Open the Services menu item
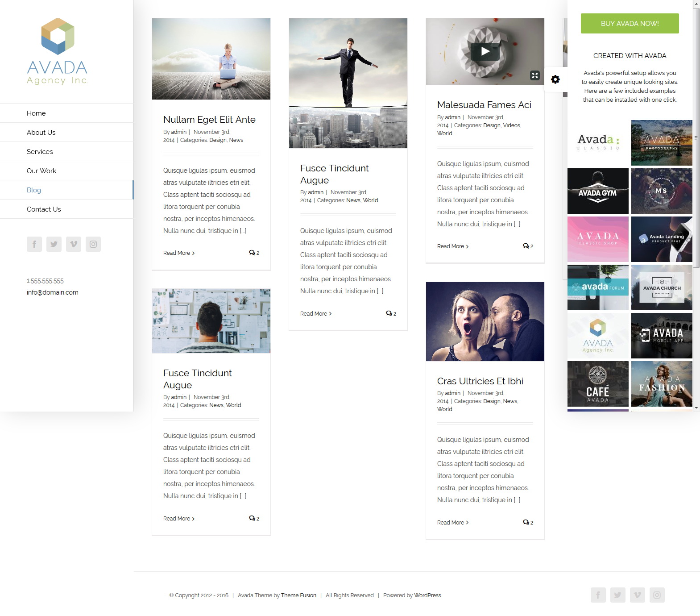 pyautogui.click(x=66, y=151)
